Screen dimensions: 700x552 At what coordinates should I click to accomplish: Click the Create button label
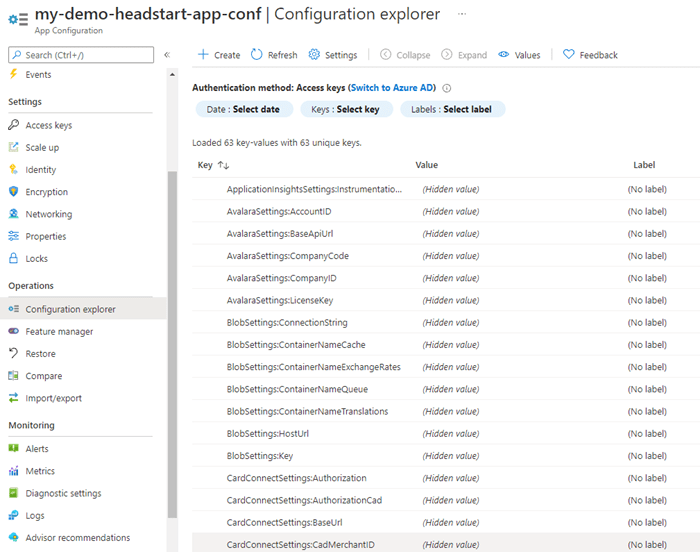pos(227,55)
